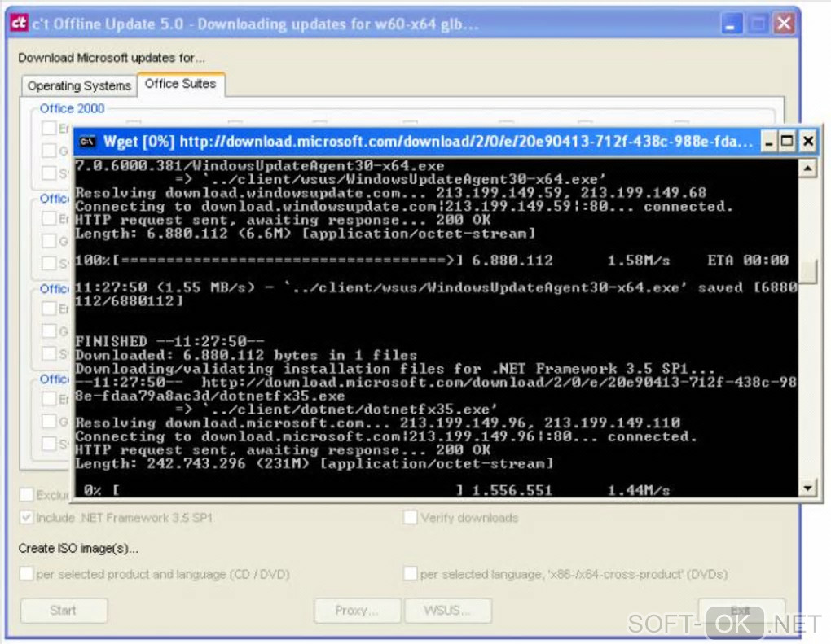Select the Office Suites tab
This screenshot has width=831, height=644.
[x=181, y=84]
